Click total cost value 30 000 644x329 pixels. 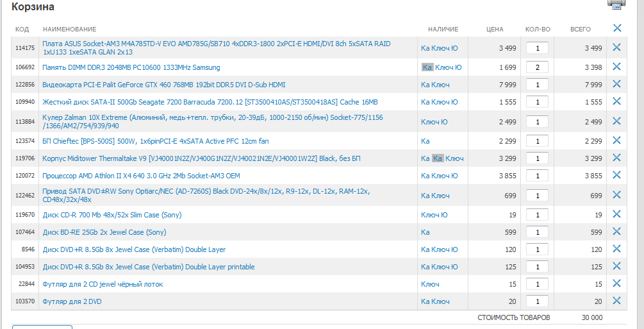click(592, 317)
